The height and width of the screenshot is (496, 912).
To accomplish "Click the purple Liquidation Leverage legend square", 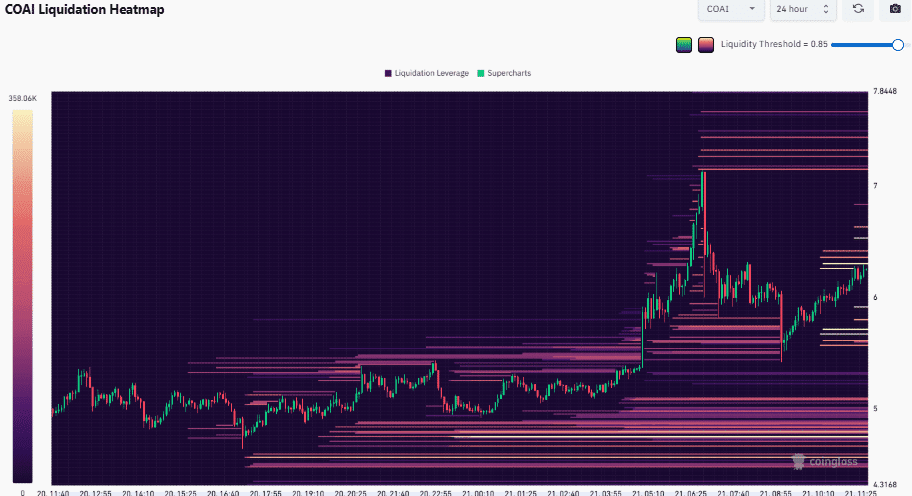I will tap(388, 73).
